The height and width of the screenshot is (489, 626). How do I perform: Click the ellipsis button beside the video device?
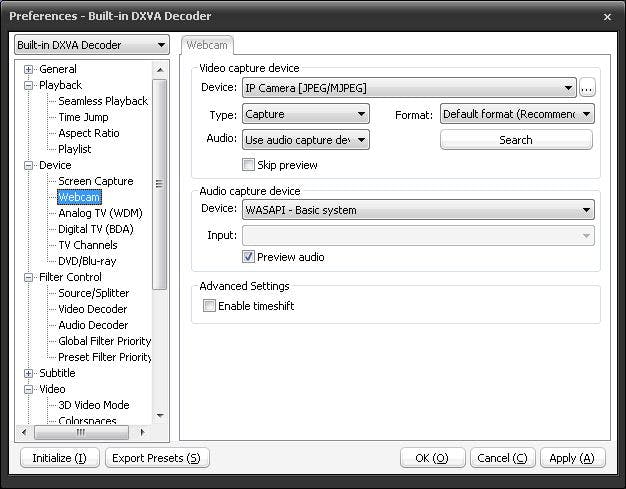(586, 87)
